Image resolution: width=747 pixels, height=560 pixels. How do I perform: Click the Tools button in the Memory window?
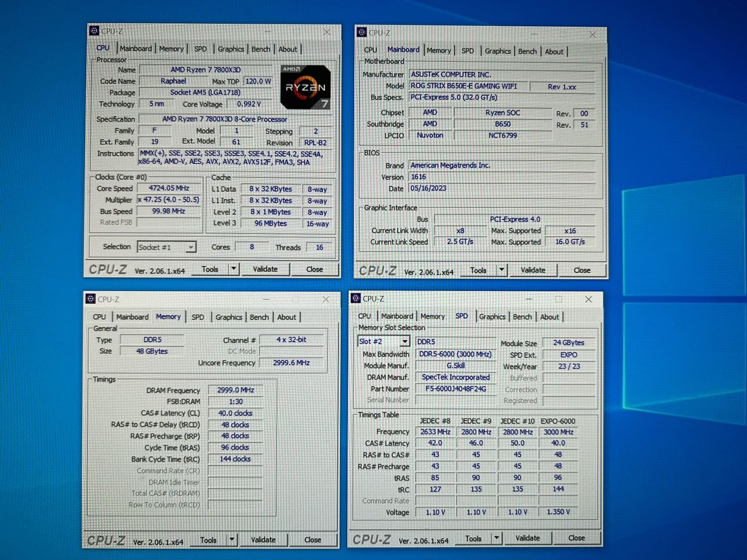(208, 540)
